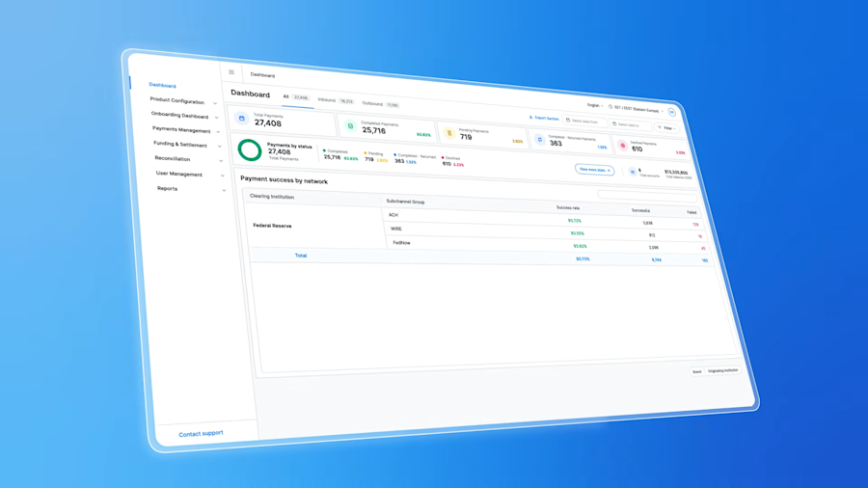Click the table search field
The image size is (868, 488).
pos(646,196)
